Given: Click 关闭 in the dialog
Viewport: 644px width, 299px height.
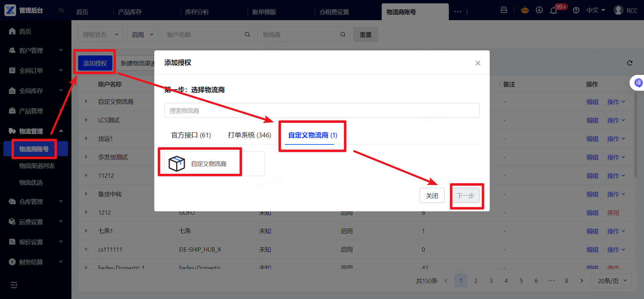Looking at the screenshot, I should [x=432, y=196].
